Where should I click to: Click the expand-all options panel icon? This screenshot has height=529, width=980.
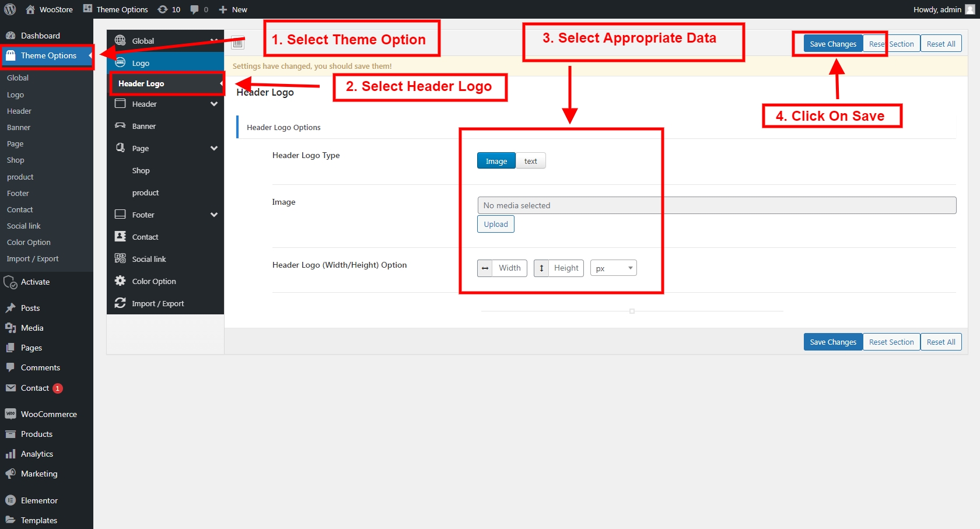[x=238, y=43]
